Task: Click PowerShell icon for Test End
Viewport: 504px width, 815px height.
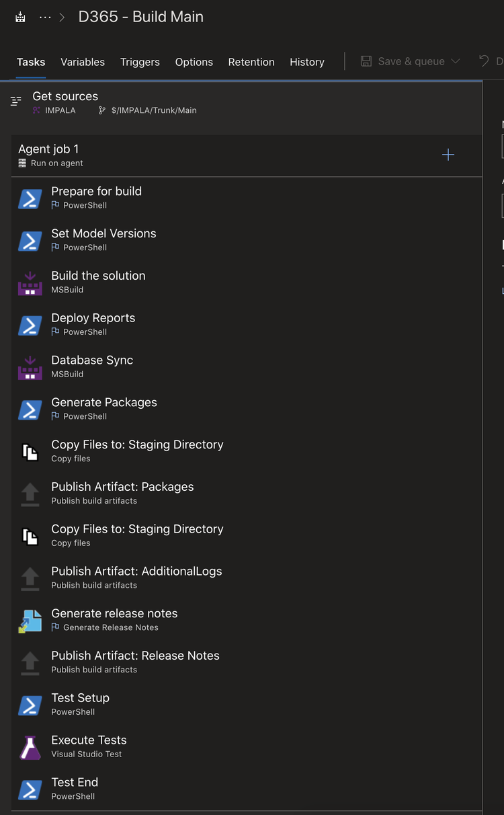Action: (x=30, y=790)
